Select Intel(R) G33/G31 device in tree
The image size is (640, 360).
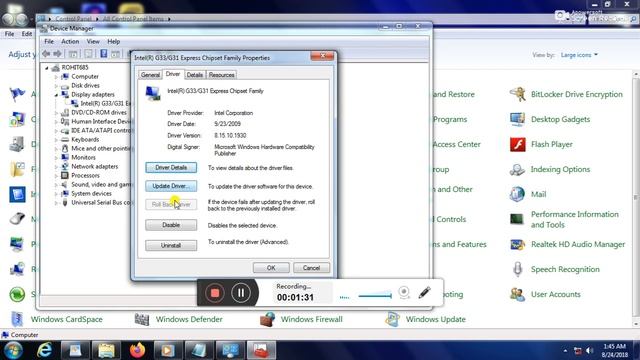click(x=101, y=103)
